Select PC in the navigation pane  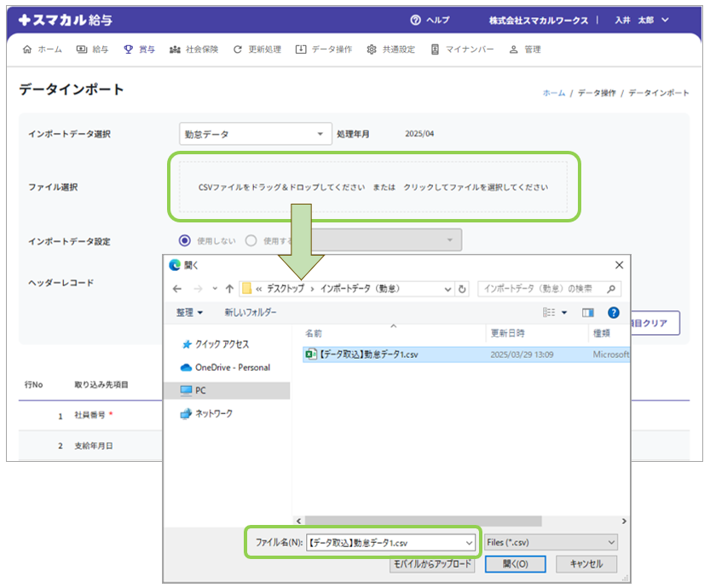[x=200, y=390]
